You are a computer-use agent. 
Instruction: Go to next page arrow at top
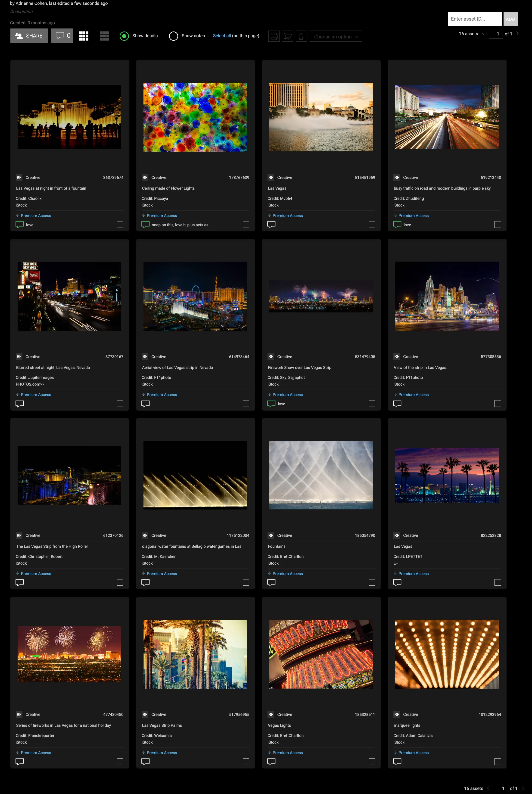tap(517, 33)
